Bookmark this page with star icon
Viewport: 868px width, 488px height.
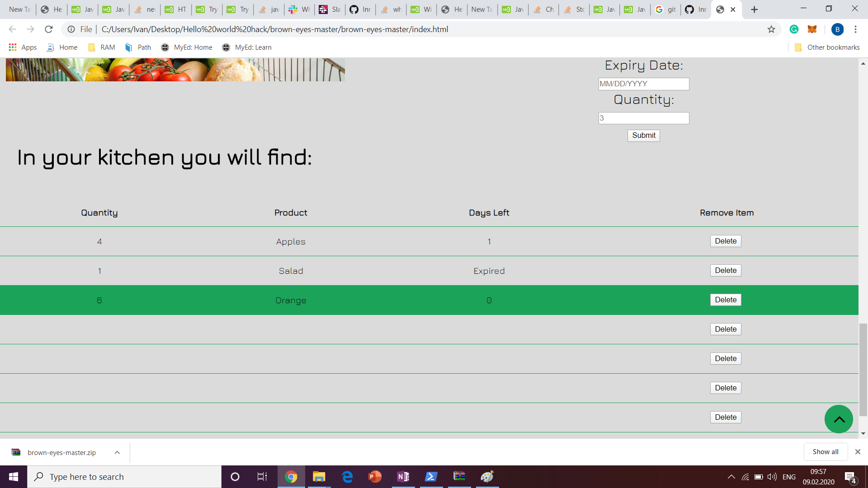[x=771, y=29]
